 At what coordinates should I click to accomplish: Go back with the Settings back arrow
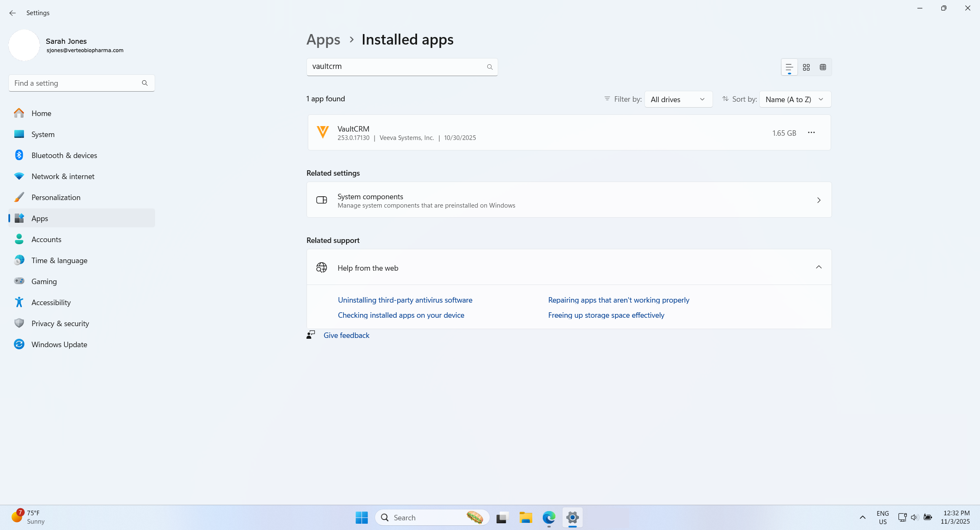tap(12, 13)
